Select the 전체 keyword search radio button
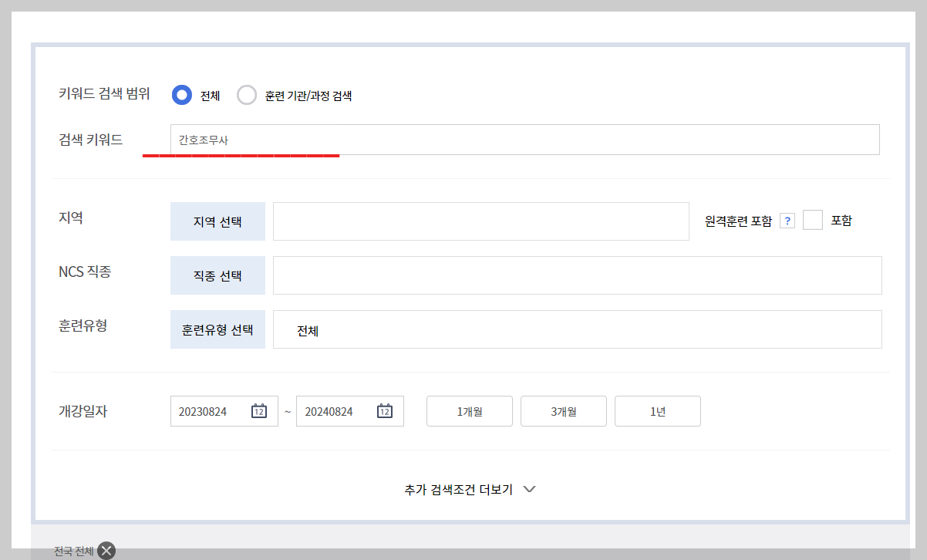Image resolution: width=927 pixels, height=560 pixels. point(182,95)
